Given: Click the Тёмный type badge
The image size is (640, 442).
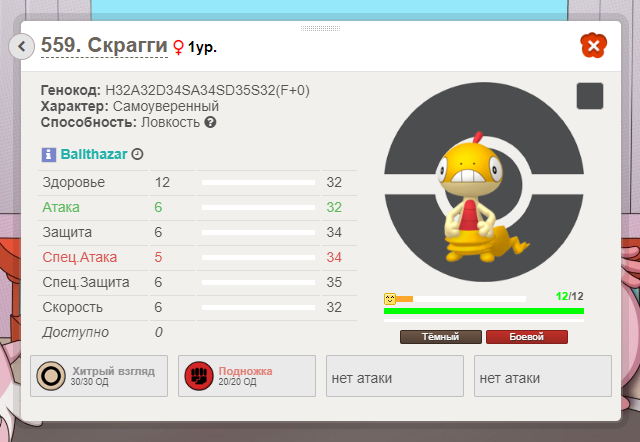Looking at the screenshot, I should 440,337.
